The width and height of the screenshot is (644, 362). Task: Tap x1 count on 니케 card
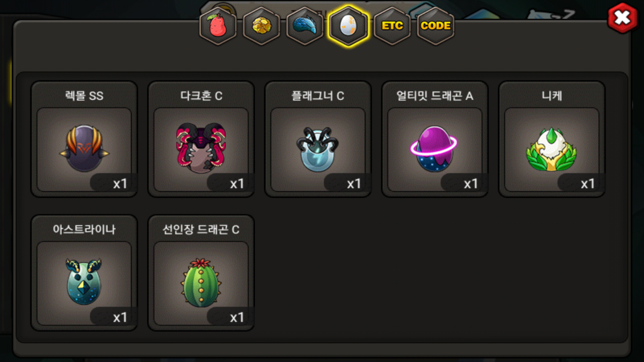(x=588, y=184)
